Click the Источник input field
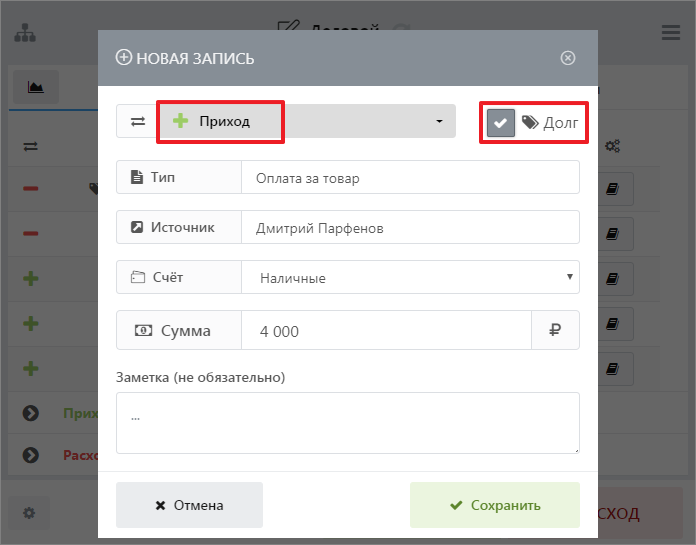 pyautogui.click(x=410, y=228)
